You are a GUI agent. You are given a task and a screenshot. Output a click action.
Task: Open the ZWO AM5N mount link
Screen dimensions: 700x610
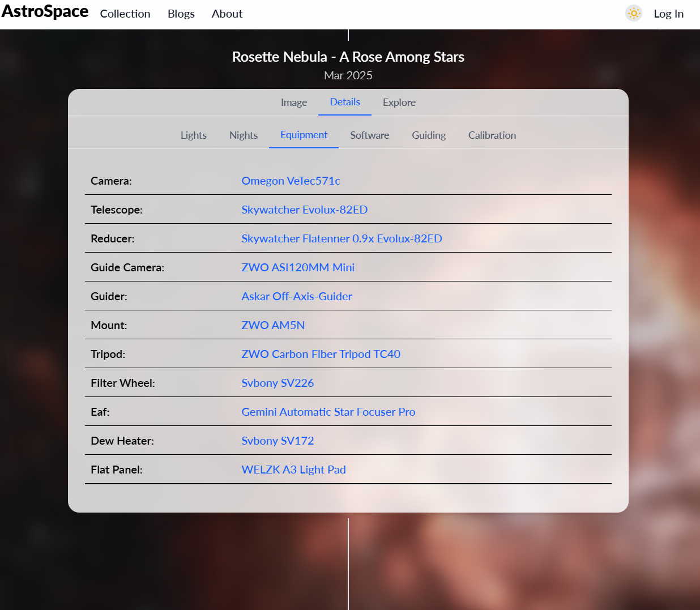pos(274,325)
